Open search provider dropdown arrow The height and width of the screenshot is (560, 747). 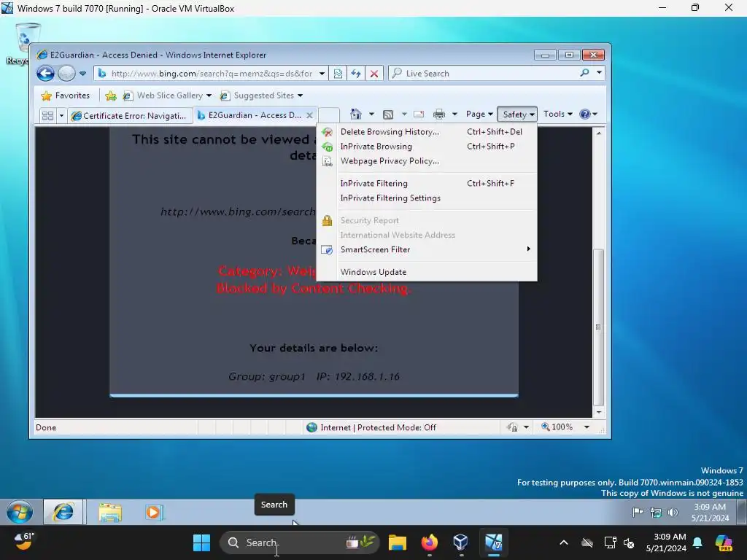click(x=599, y=73)
